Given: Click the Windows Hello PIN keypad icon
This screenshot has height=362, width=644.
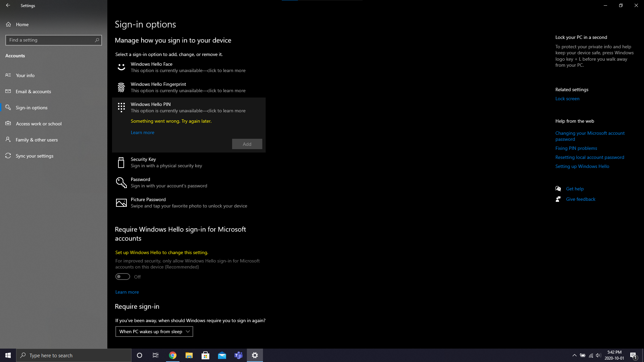Looking at the screenshot, I should (x=121, y=108).
